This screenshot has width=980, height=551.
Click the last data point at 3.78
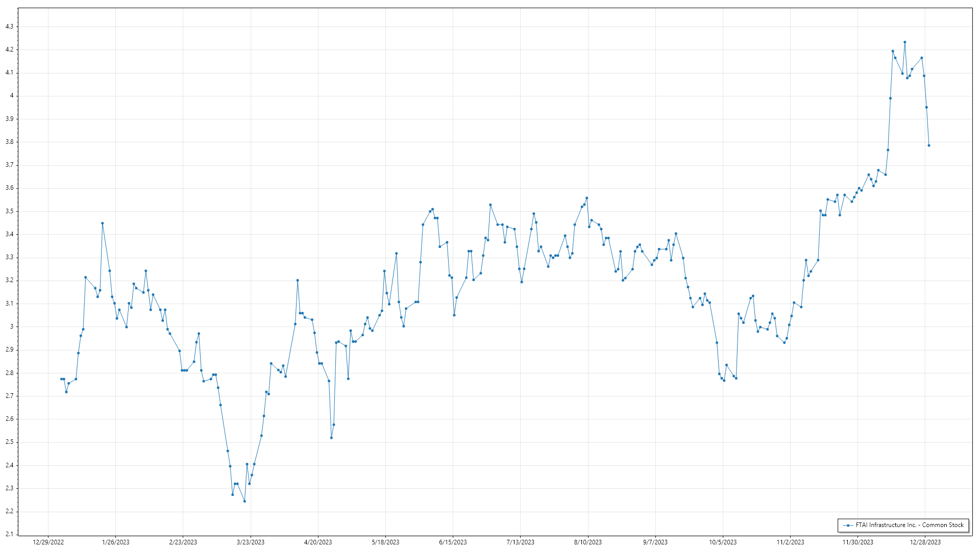click(x=929, y=145)
